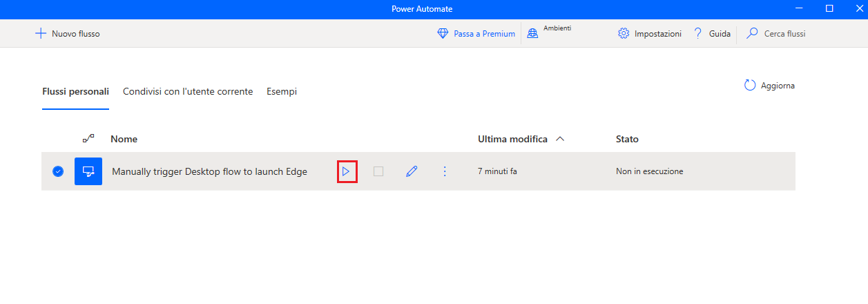Maximize the Power Automate window
Viewport: 868px width, 304px height.
pyautogui.click(x=829, y=8)
